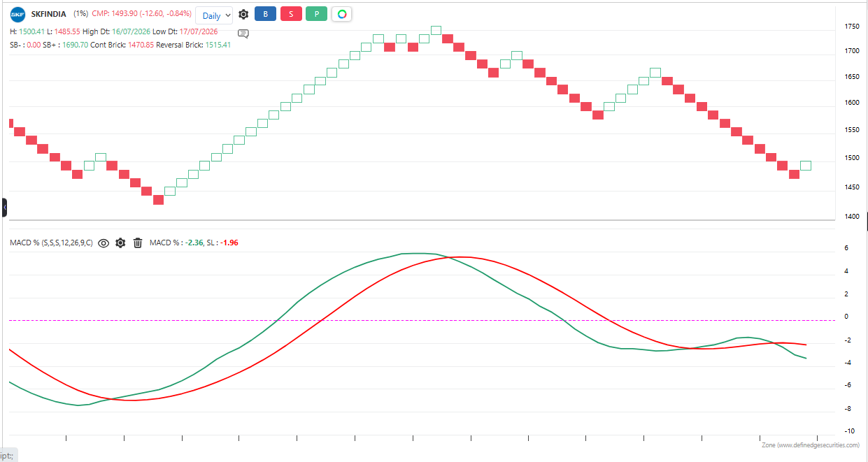Open MACD % indicator settings gear
This screenshot has width=868, height=462.
(x=120, y=243)
